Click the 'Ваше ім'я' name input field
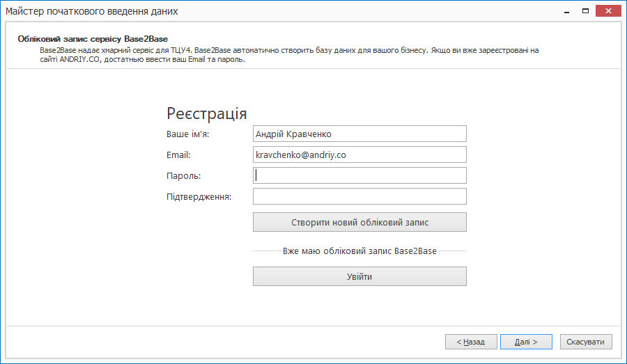 pyautogui.click(x=359, y=134)
